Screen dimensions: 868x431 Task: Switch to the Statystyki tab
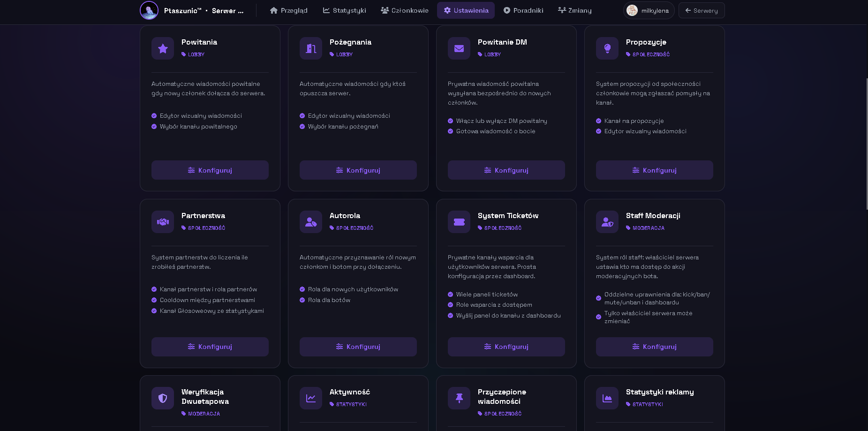[x=344, y=10]
